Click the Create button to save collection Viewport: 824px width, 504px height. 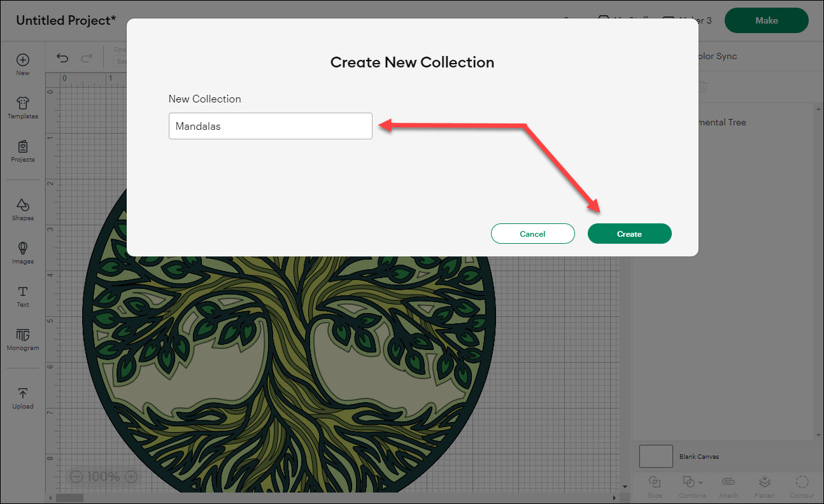point(629,234)
